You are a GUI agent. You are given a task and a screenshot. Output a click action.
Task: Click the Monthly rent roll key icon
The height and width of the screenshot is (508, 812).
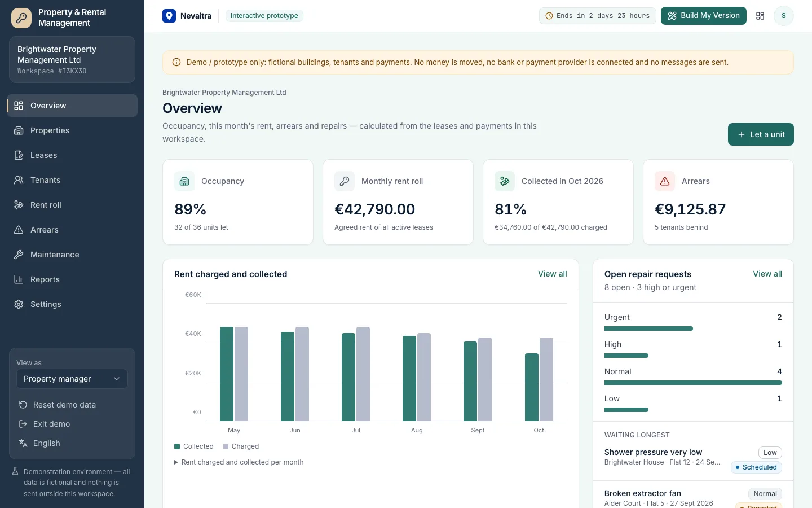345,181
